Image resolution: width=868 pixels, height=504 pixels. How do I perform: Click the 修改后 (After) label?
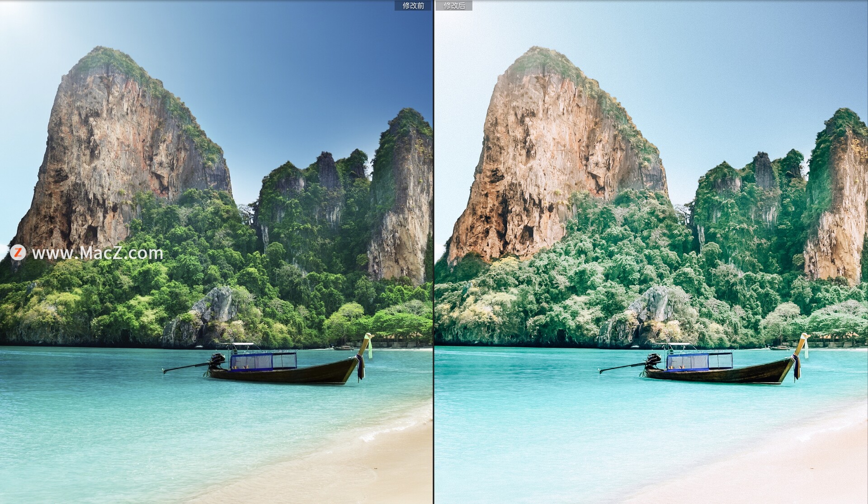pos(454,5)
